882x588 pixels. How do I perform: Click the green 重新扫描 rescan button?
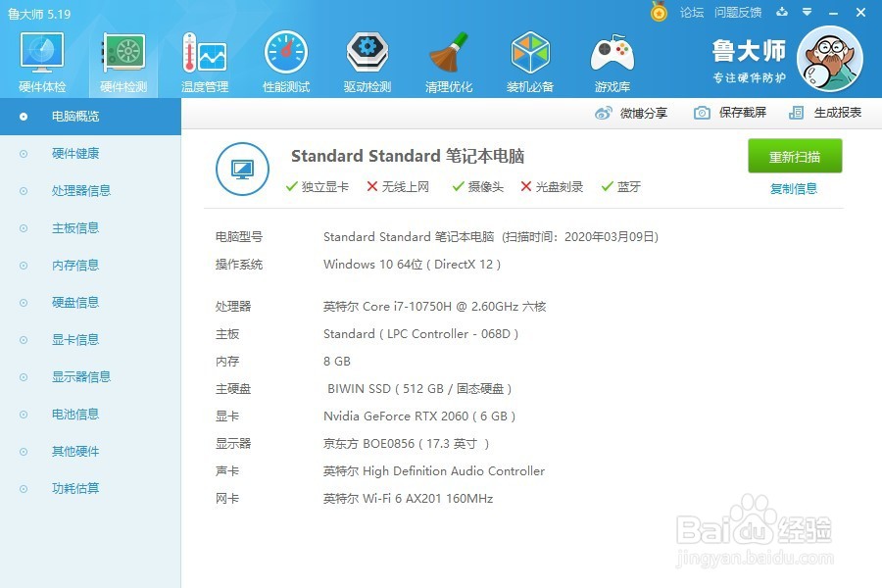point(795,156)
